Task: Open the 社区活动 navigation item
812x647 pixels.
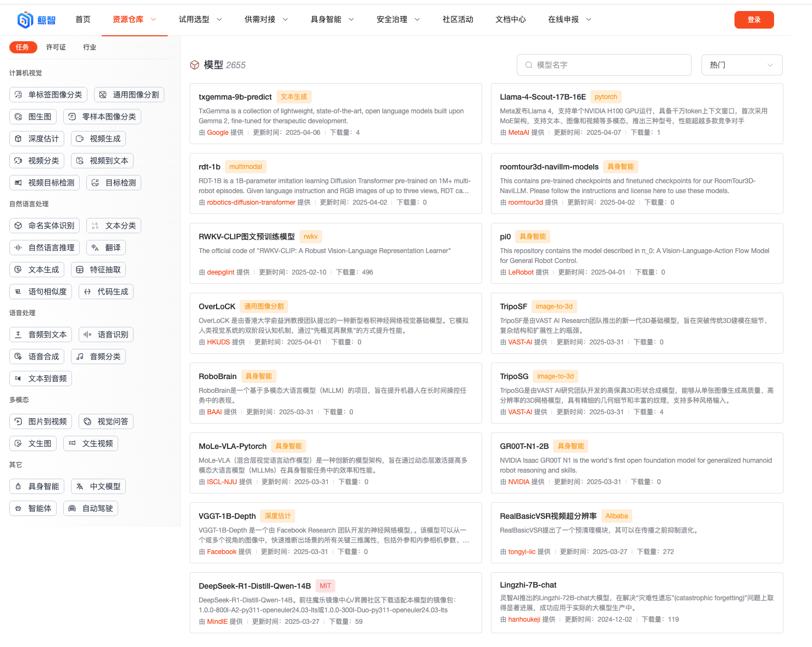Action: point(458,19)
